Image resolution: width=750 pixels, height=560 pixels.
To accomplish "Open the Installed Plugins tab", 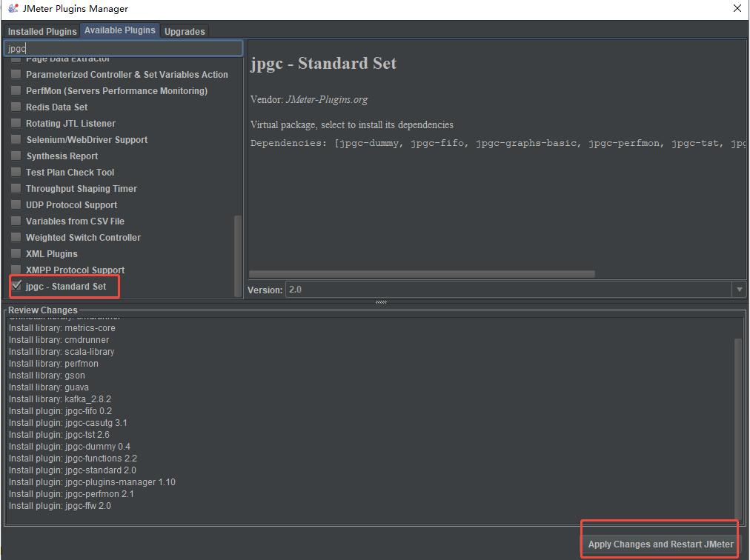I will point(42,31).
